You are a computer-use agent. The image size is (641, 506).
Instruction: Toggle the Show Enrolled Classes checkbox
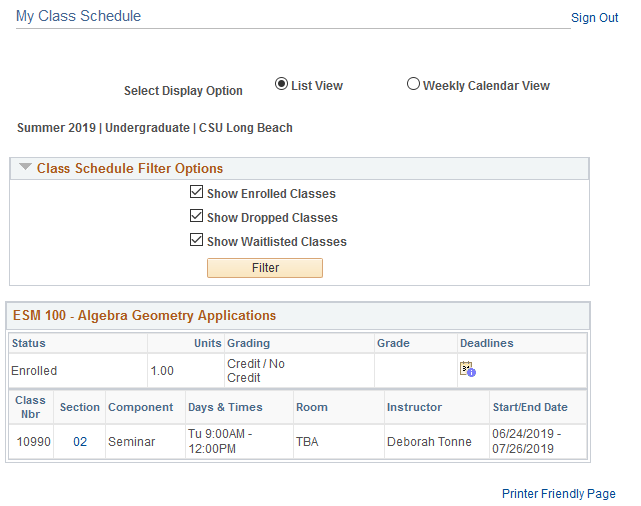196,192
